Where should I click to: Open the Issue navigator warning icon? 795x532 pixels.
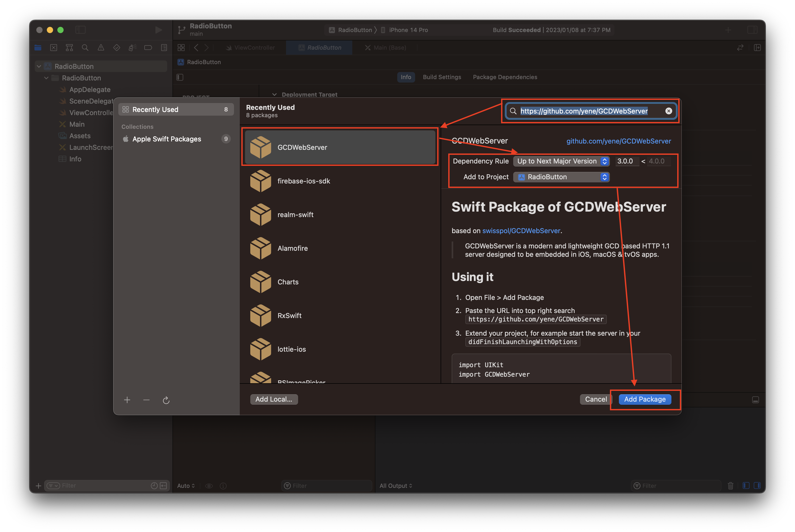coord(101,48)
